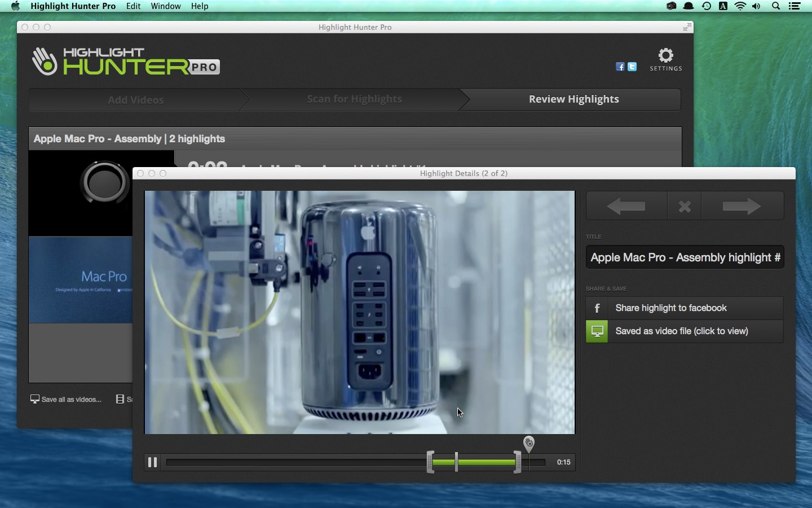
Task: Click the 0:15 duration label
Action: [x=564, y=462]
